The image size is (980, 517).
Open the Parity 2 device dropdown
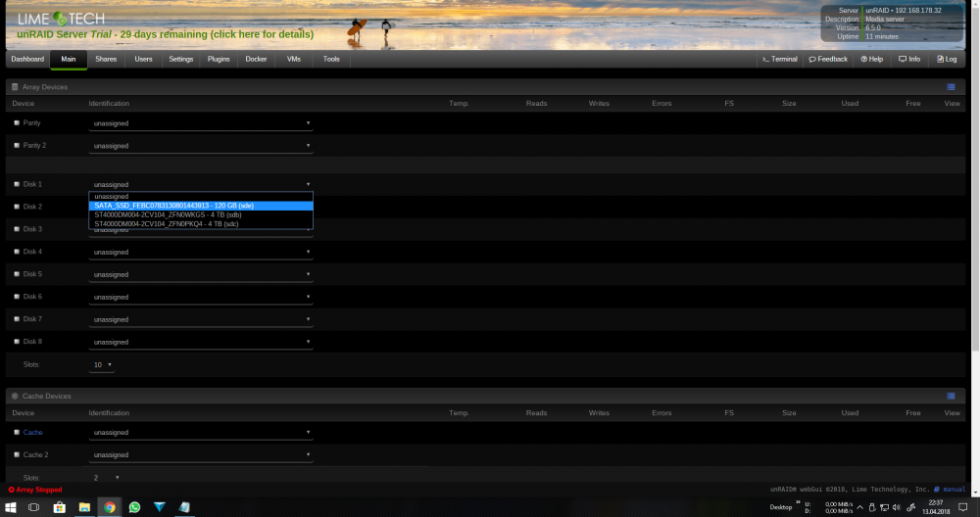click(x=201, y=146)
